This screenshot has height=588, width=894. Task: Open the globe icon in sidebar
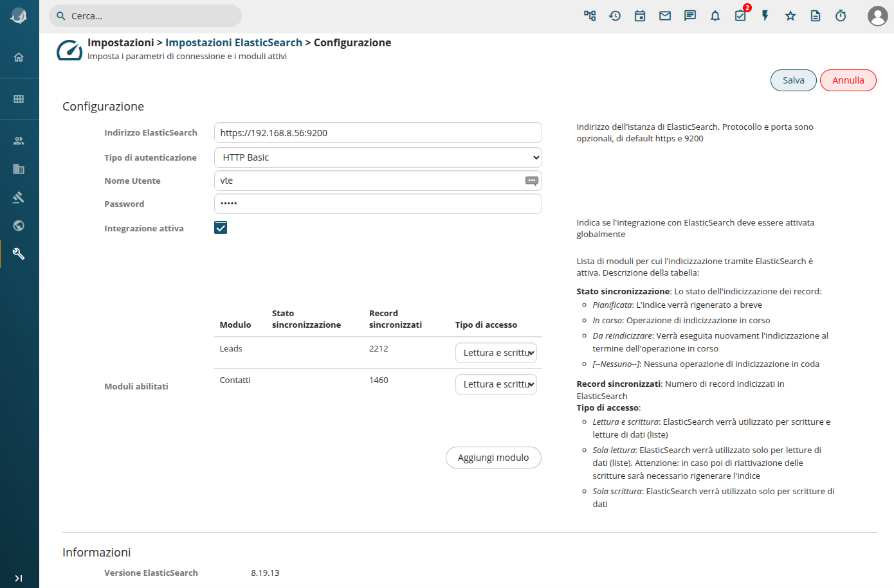tap(19, 226)
